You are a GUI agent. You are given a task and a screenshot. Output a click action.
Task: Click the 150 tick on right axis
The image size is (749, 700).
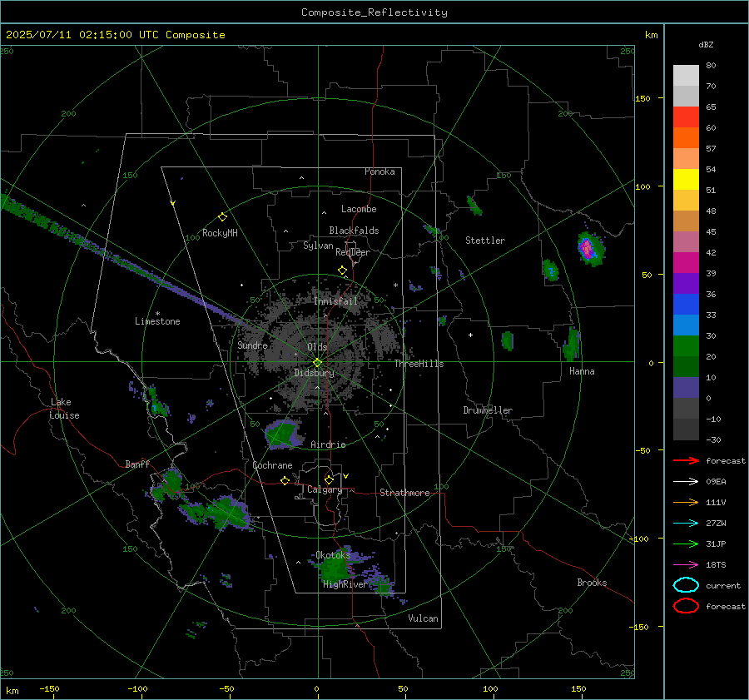(x=642, y=98)
